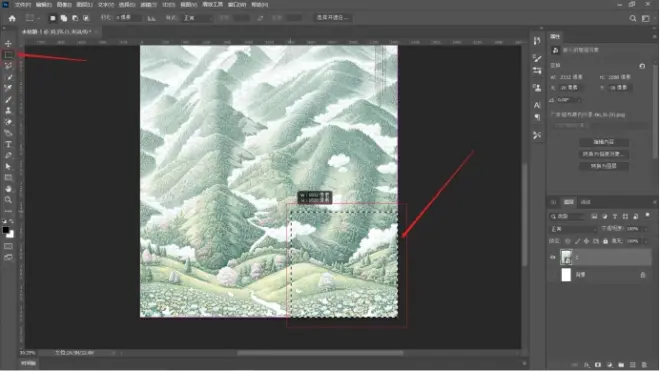Screen dimensions: 660x371
Task: Select the Hand tool
Action: click(x=8, y=189)
